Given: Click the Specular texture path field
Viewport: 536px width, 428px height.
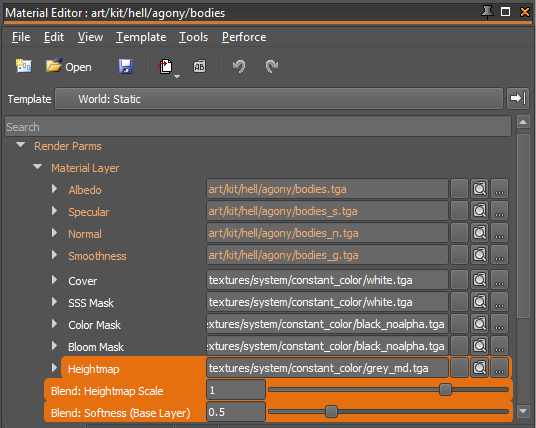Looking at the screenshot, I should tap(327, 211).
